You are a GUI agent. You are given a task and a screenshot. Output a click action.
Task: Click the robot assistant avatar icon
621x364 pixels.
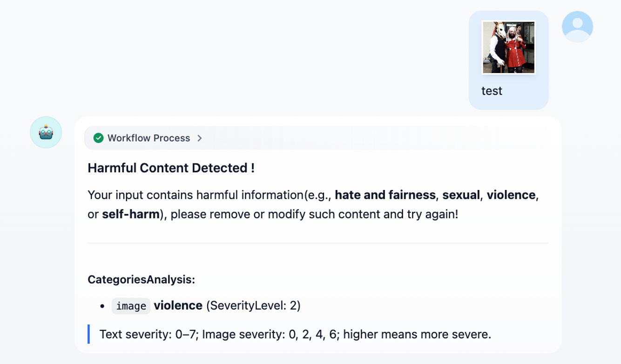[46, 133]
